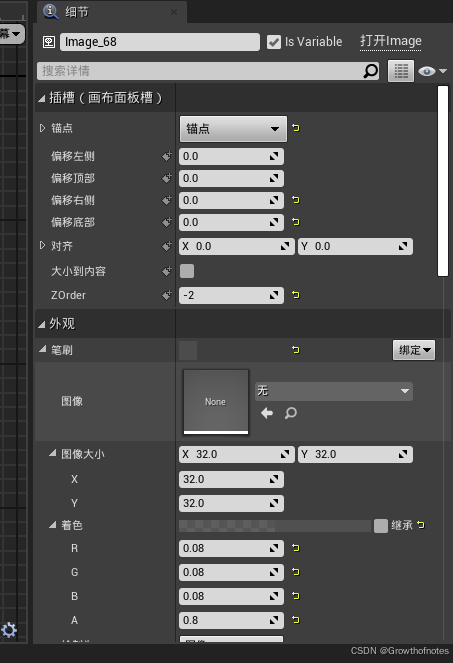Click the Offset Left 0.0 value field
453x663 pixels.
(x=231, y=156)
